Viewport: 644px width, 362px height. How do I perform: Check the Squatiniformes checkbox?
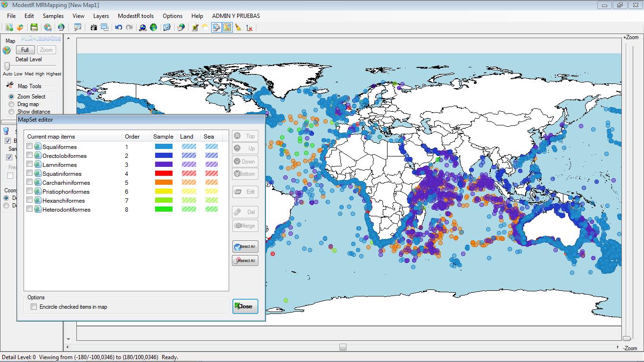[30, 173]
